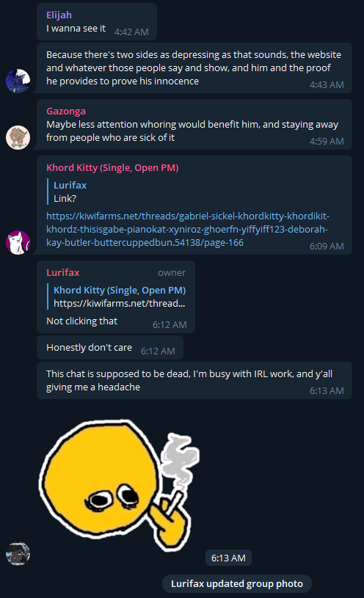Open Khord Kitty's white cat avatar

(x=18, y=242)
